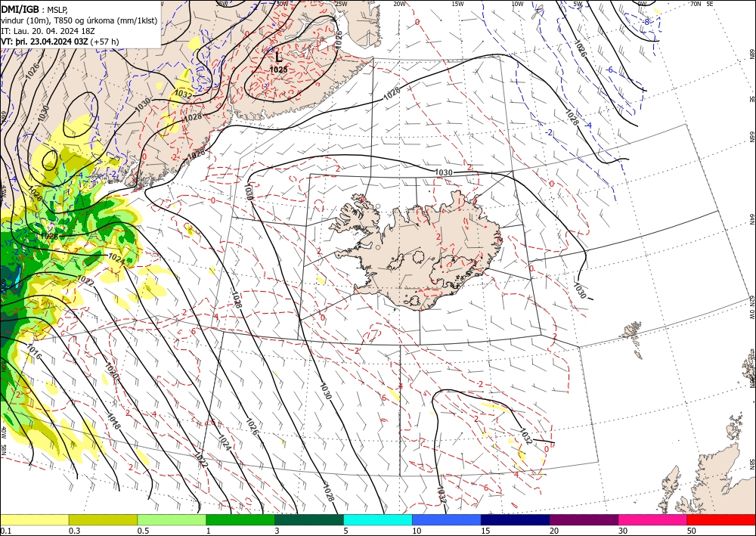Click the "1020" isobar label
This screenshot has width=756, height=536.
point(111,370)
